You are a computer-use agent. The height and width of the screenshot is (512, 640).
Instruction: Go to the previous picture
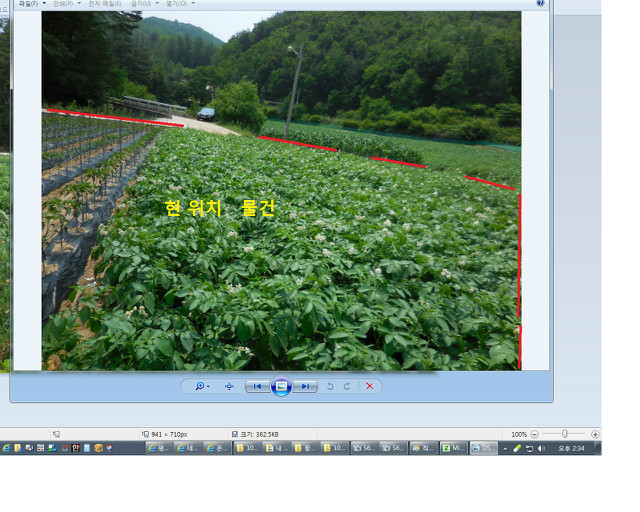(x=257, y=386)
